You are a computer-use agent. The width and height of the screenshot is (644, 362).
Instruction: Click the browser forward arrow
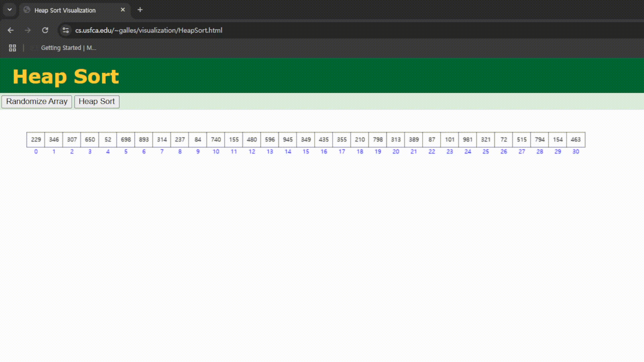pyautogui.click(x=28, y=30)
